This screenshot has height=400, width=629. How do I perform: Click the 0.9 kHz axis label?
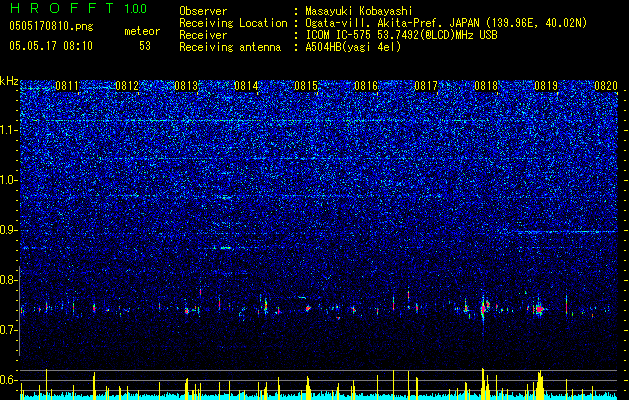tap(8, 230)
